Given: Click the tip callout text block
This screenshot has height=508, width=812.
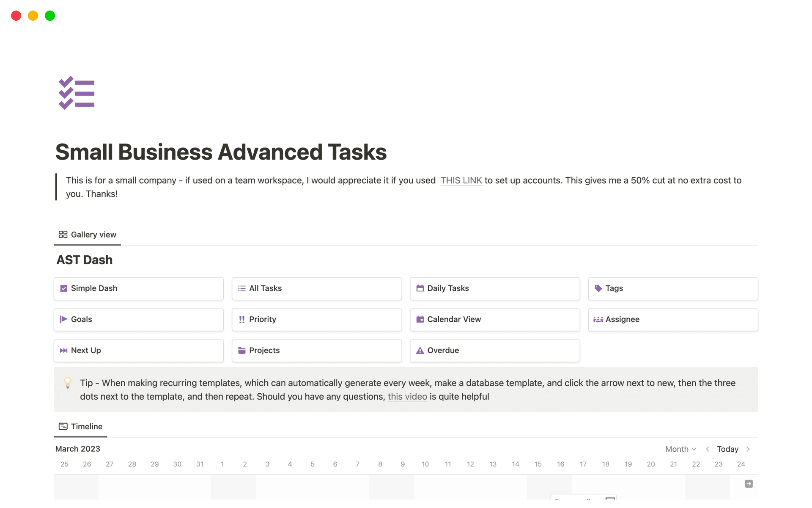Looking at the screenshot, I should click(x=406, y=389).
